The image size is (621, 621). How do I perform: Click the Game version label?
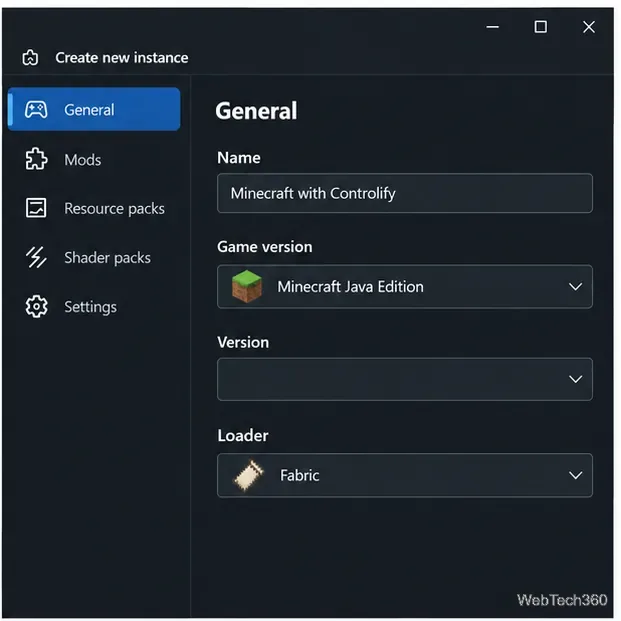pyautogui.click(x=265, y=247)
